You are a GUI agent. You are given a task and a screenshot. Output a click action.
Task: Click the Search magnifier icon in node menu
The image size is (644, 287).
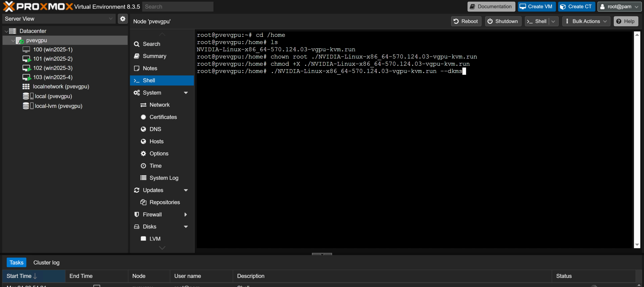pyautogui.click(x=137, y=44)
